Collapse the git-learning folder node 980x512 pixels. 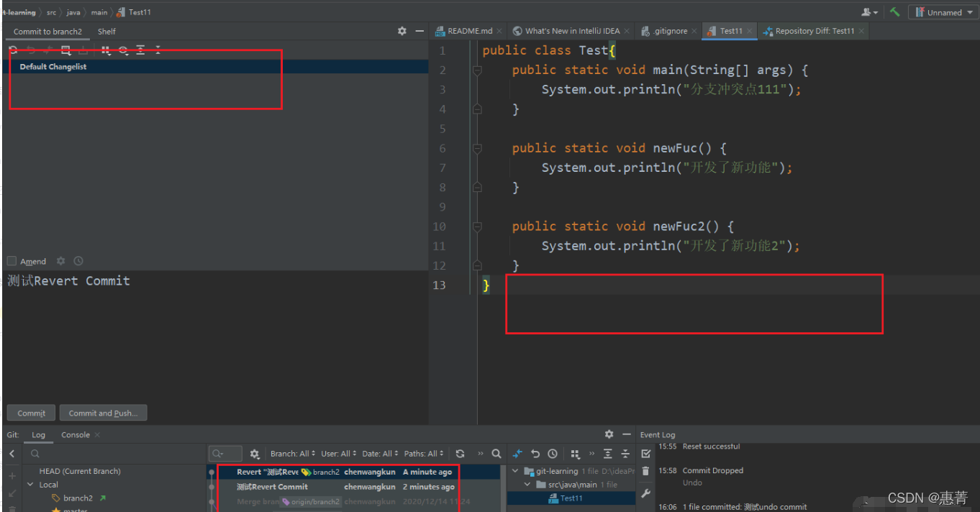coord(515,471)
